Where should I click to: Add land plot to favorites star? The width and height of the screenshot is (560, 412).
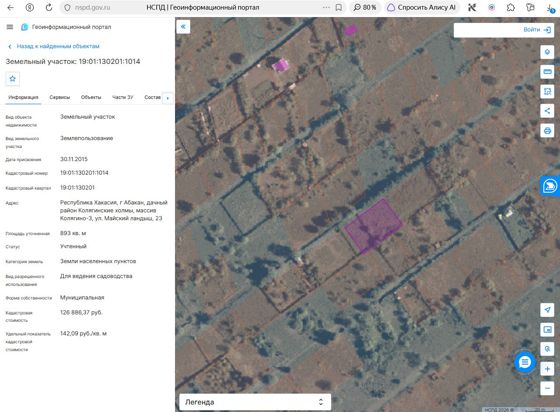12,79
